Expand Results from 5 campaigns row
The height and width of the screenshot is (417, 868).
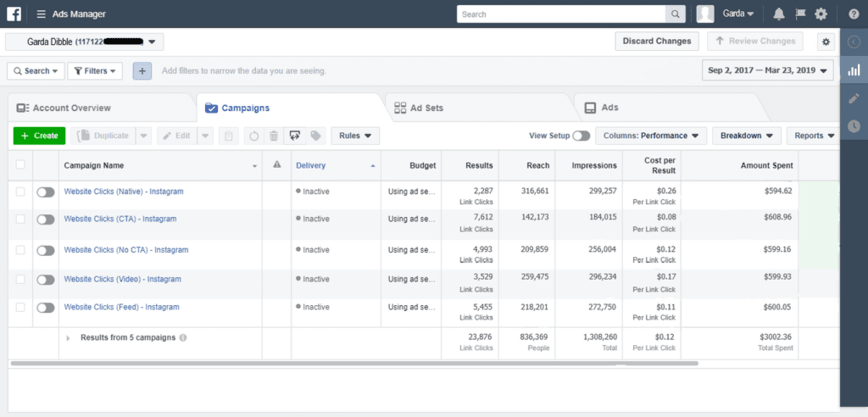point(68,338)
